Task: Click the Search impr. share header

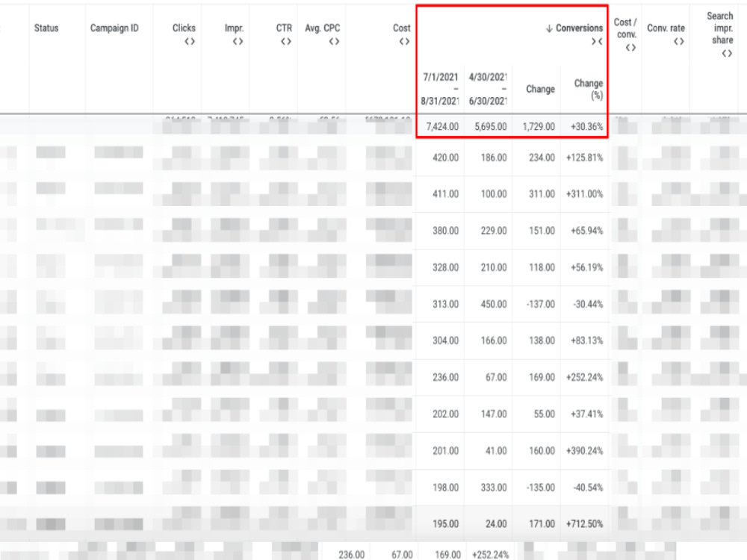Action: 720,28
